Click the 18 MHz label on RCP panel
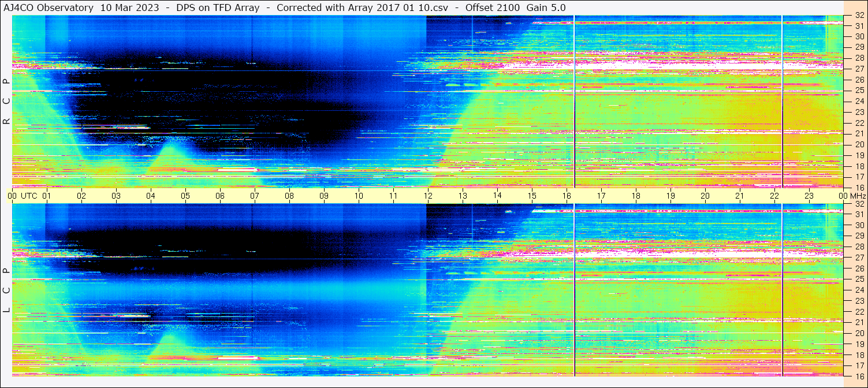The height and width of the screenshot is (388, 868). tap(859, 166)
